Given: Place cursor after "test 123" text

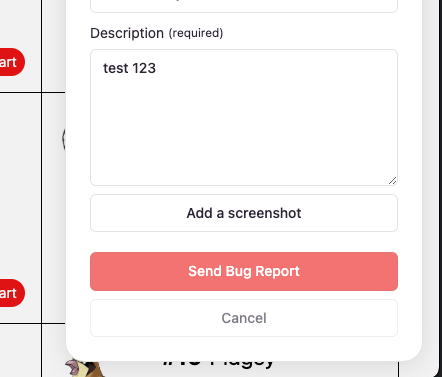Looking at the screenshot, I should pyautogui.click(x=156, y=68).
